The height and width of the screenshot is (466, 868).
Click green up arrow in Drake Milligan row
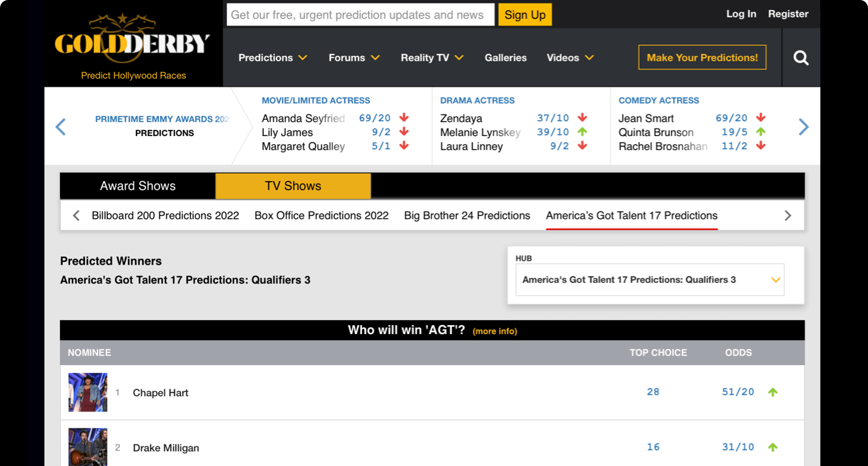click(773, 447)
